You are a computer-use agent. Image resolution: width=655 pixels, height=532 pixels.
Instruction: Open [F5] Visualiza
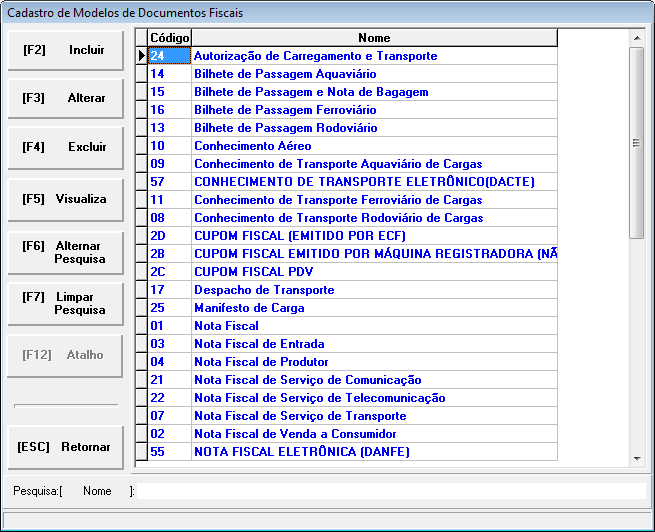[x=64, y=199]
